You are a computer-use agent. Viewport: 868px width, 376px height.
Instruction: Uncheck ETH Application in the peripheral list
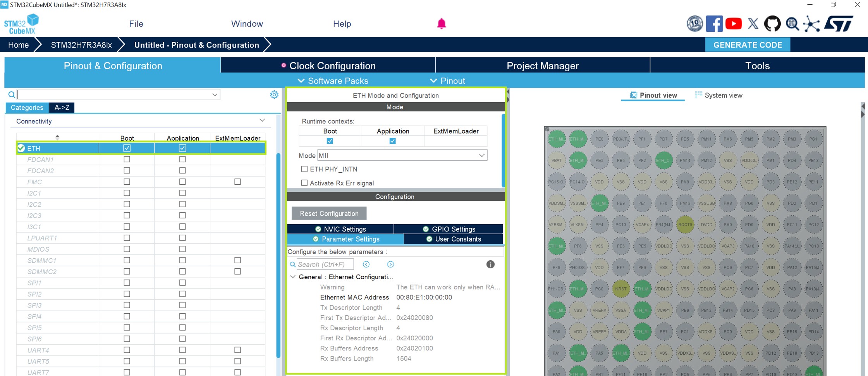[x=182, y=148]
